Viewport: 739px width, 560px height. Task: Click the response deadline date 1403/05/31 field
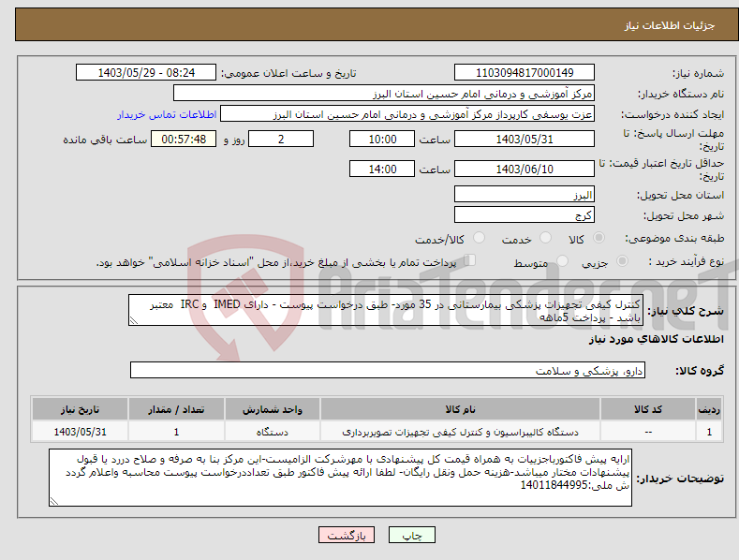point(525,139)
